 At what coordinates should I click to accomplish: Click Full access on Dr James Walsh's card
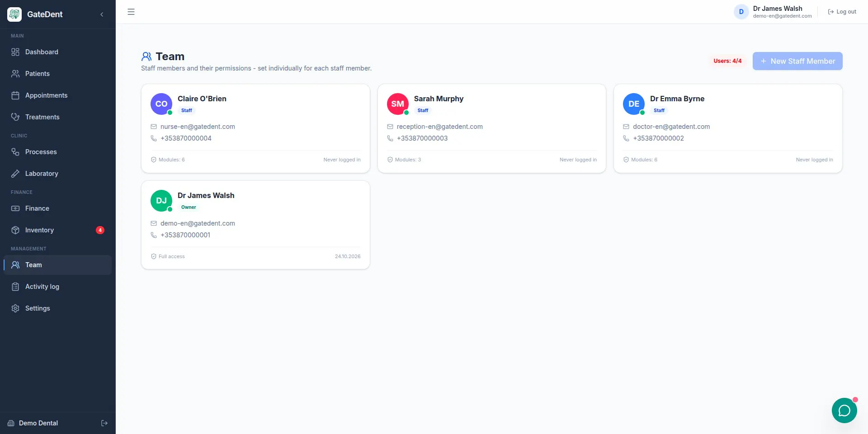pyautogui.click(x=168, y=256)
